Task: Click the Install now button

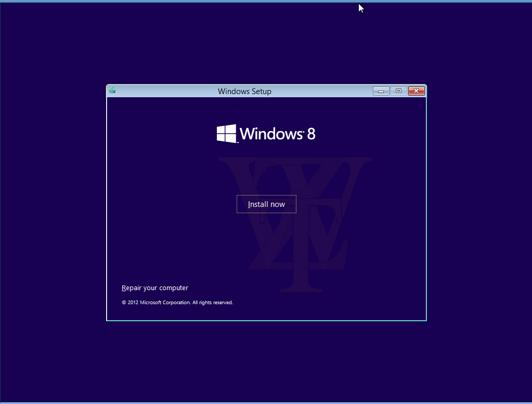Action: [266, 204]
